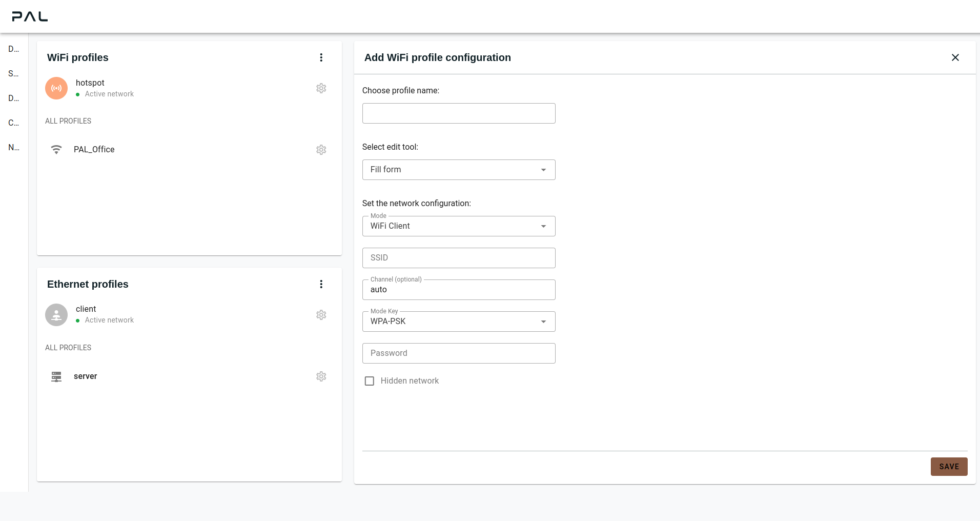Click the orange hotspot broadcast icon

pyautogui.click(x=56, y=88)
